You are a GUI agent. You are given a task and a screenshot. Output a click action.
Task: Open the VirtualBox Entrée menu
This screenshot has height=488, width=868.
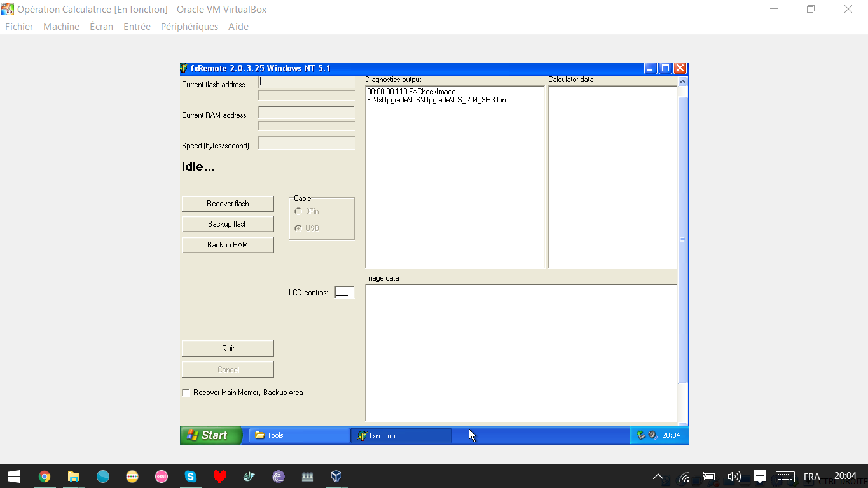(x=137, y=27)
